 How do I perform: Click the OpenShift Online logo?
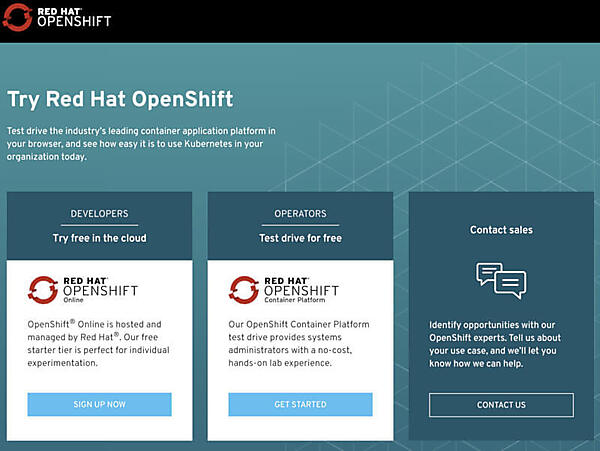pyautogui.click(x=83, y=290)
